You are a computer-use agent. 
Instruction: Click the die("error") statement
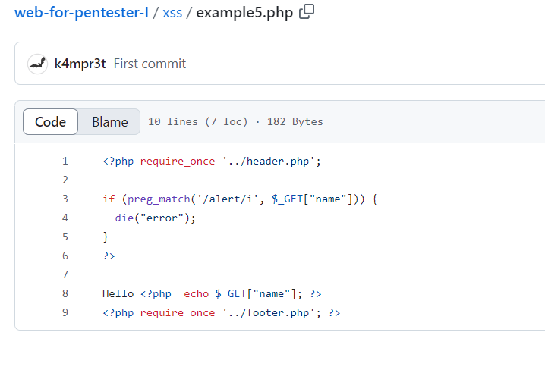(x=156, y=218)
